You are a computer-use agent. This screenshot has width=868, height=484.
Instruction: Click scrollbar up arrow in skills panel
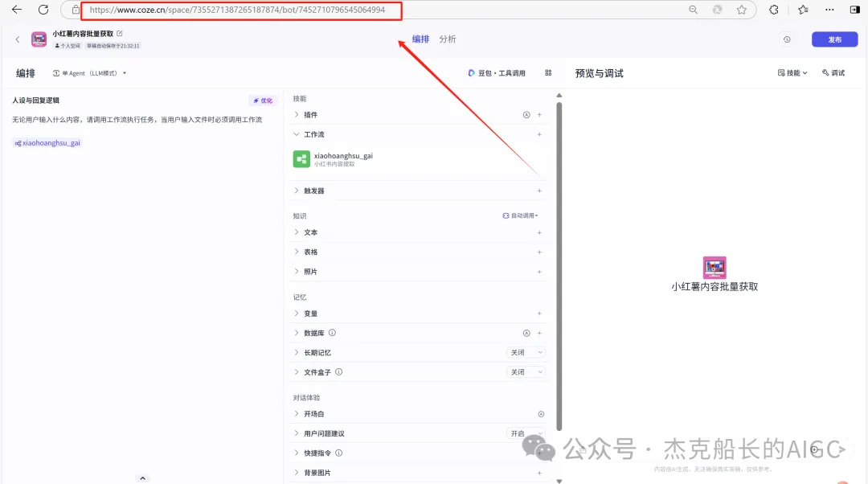[559, 96]
